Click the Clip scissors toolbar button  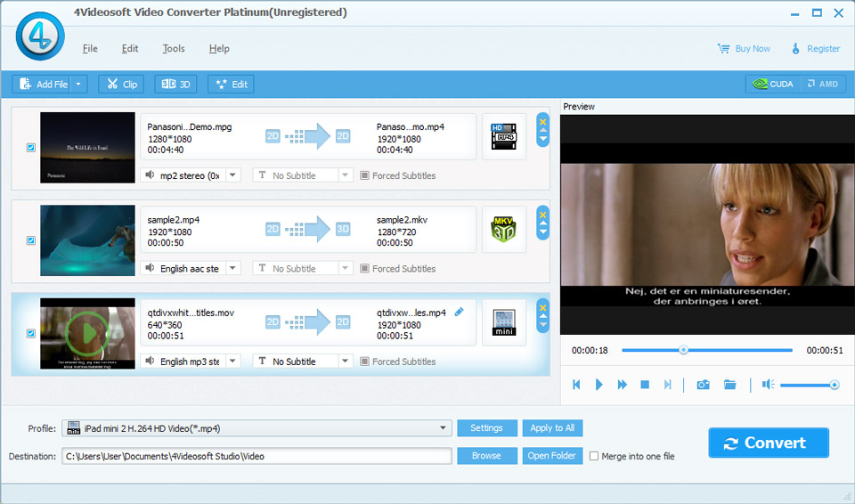[121, 84]
